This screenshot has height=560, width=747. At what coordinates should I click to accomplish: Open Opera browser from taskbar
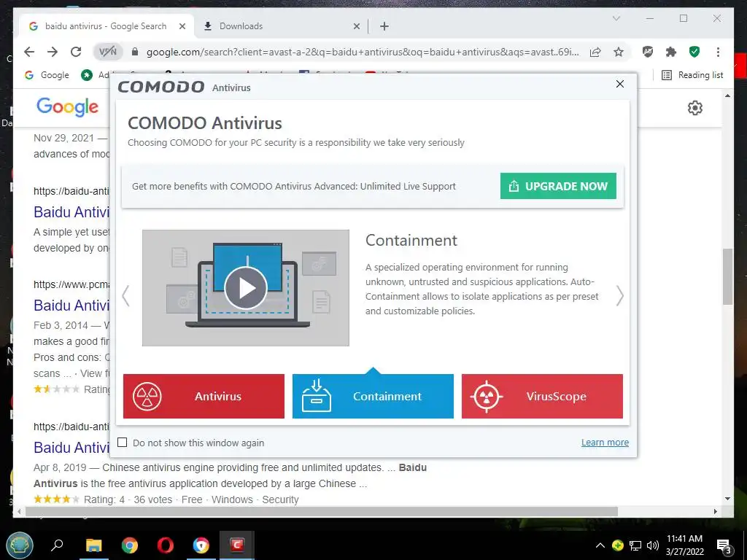tap(166, 545)
